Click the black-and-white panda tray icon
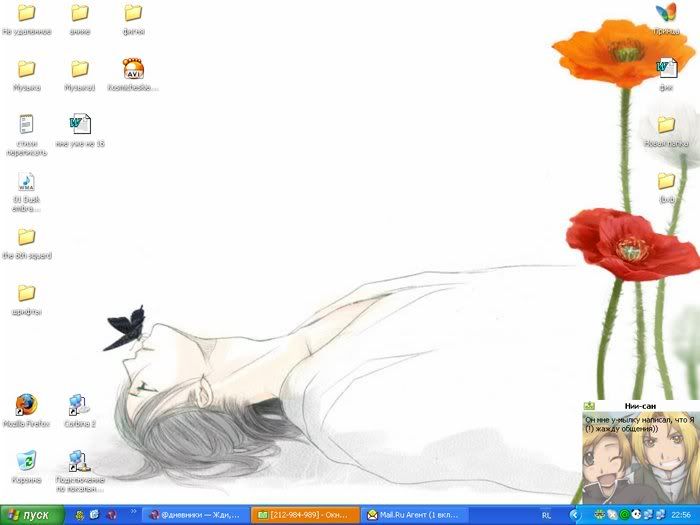This screenshot has width=700, height=525. pos(637,515)
